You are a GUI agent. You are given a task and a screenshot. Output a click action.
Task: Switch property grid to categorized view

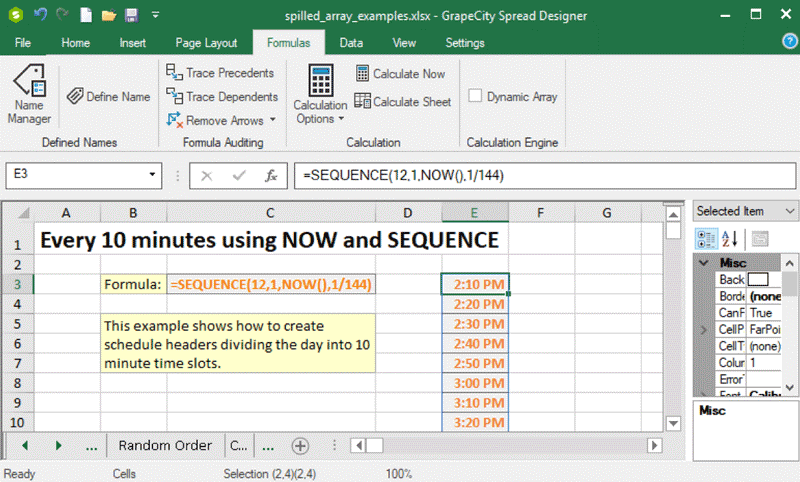pyautogui.click(x=705, y=238)
